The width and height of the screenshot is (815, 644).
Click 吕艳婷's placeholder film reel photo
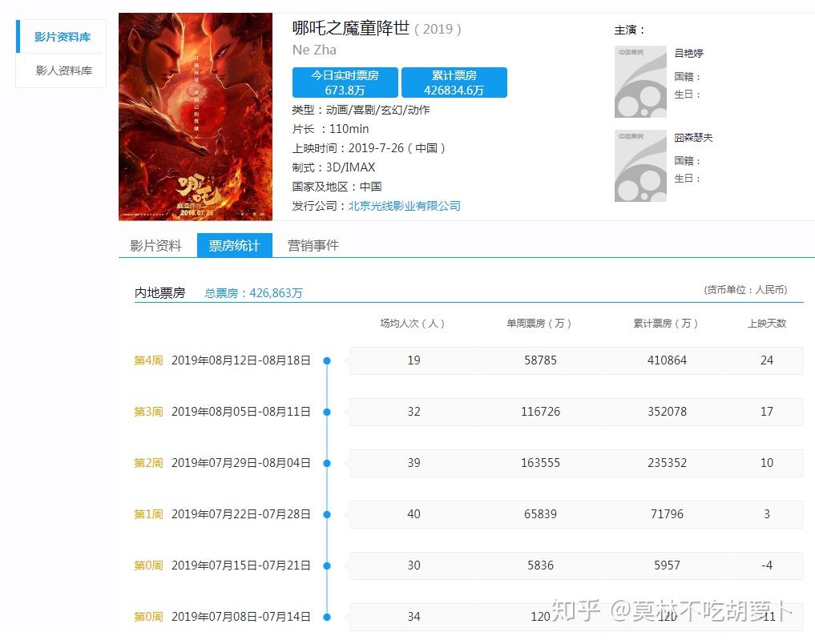pyautogui.click(x=640, y=82)
